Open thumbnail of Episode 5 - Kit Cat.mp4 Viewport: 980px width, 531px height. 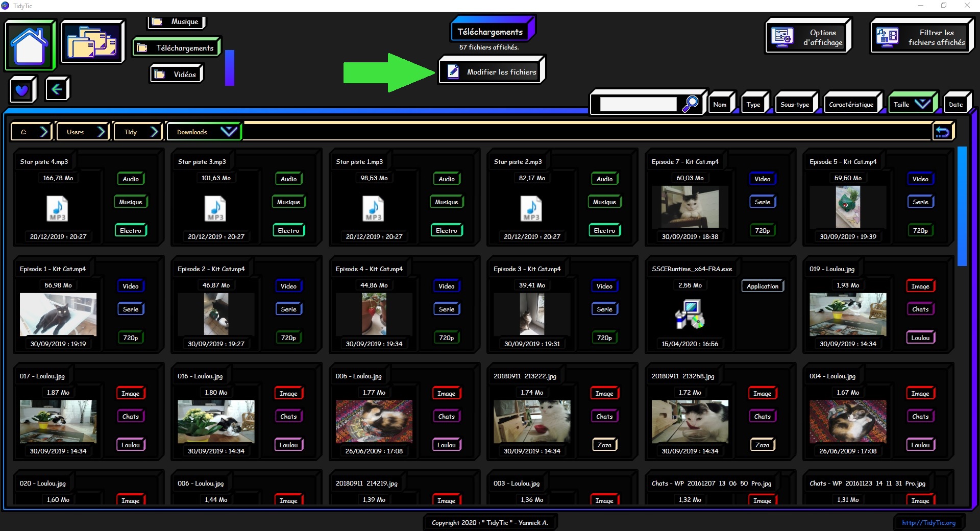point(848,207)
